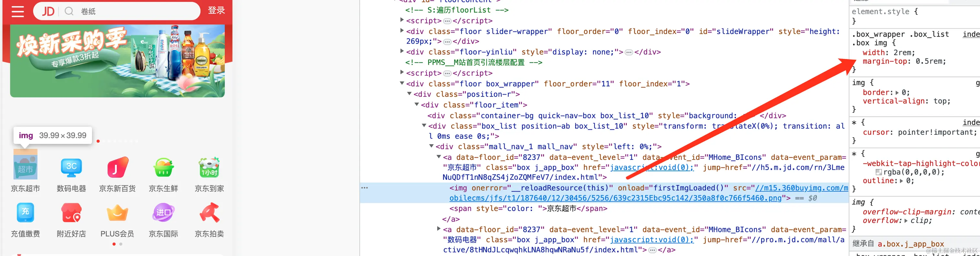
Task: Click the .box_wrapper .box_list selector
Action: (x=901, y=34)
